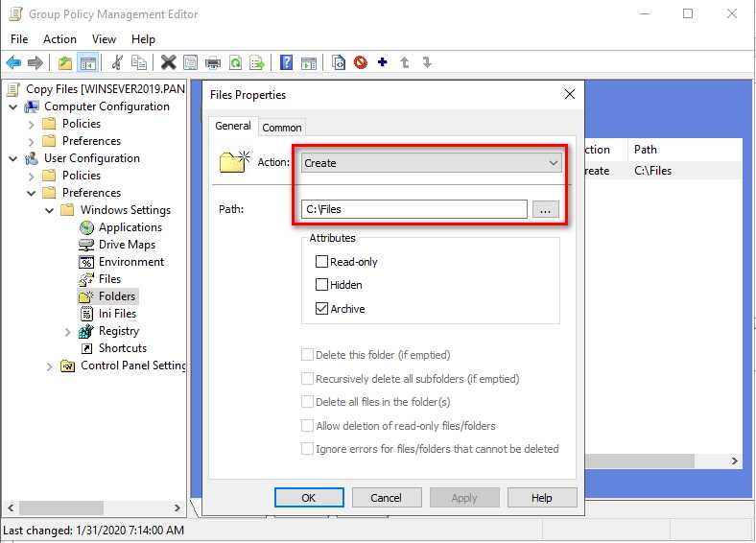756x543 pixels.
Task: Select Folders node in the tree
Action: click(x=117, y=296)
